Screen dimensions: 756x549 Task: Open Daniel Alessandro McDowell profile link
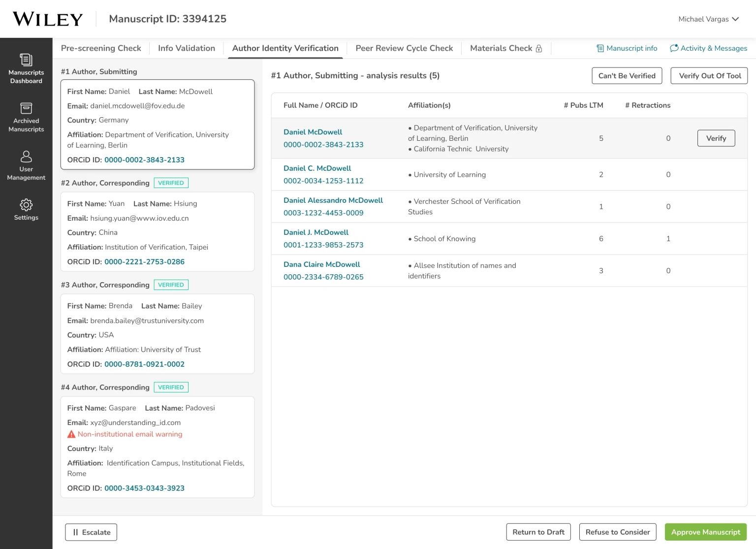tap(333, 200)
